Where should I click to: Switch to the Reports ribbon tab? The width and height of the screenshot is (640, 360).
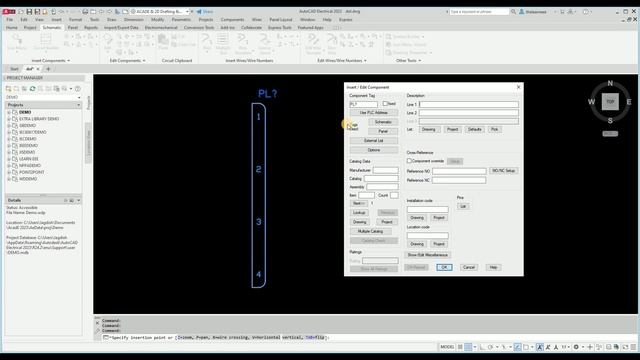91,27
